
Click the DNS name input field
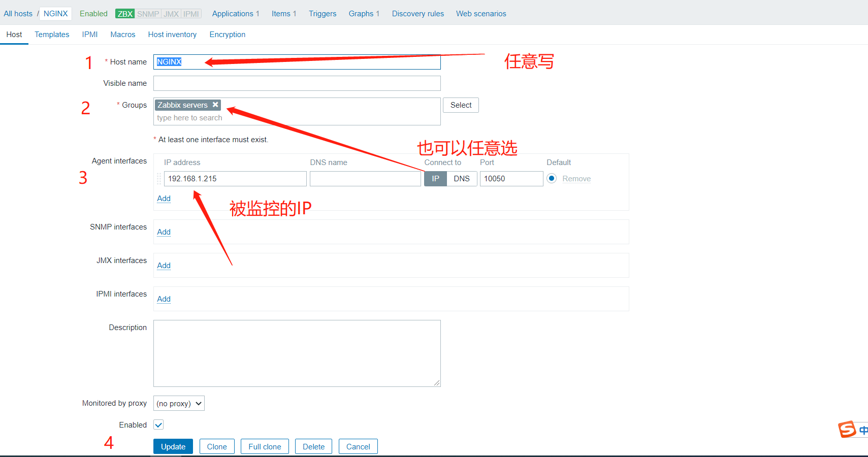[365, 179]
